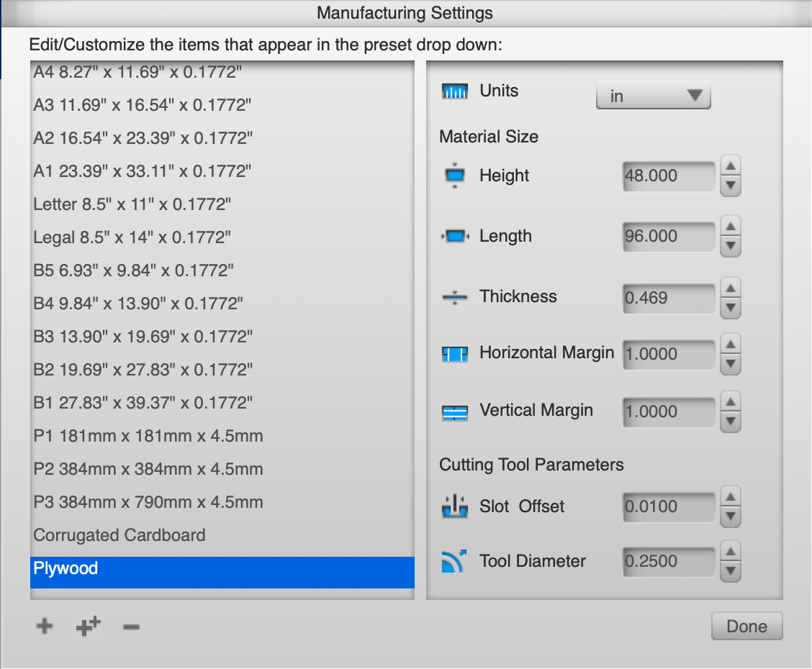
Task: Click the Length value field 96.000
Action: [x=669, y=237]
